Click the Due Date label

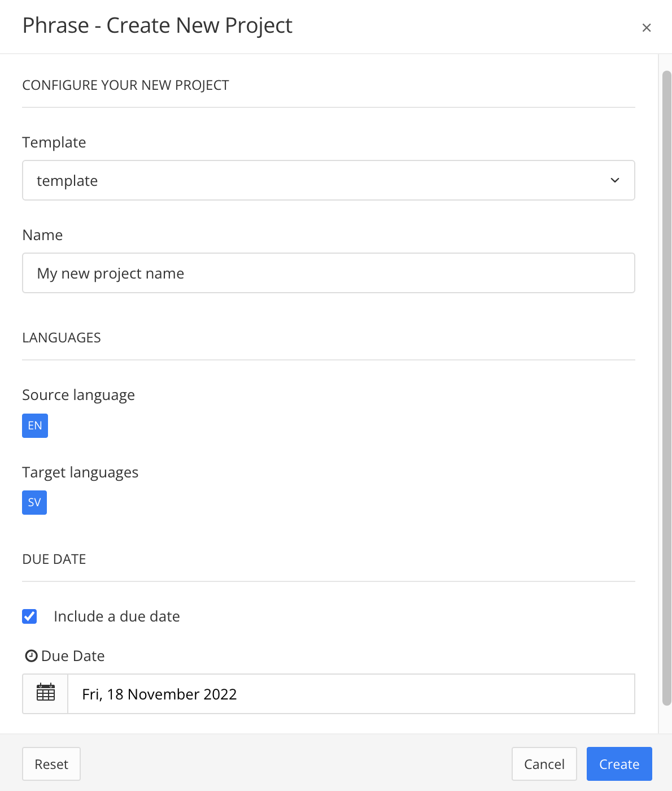click(72, 655)
